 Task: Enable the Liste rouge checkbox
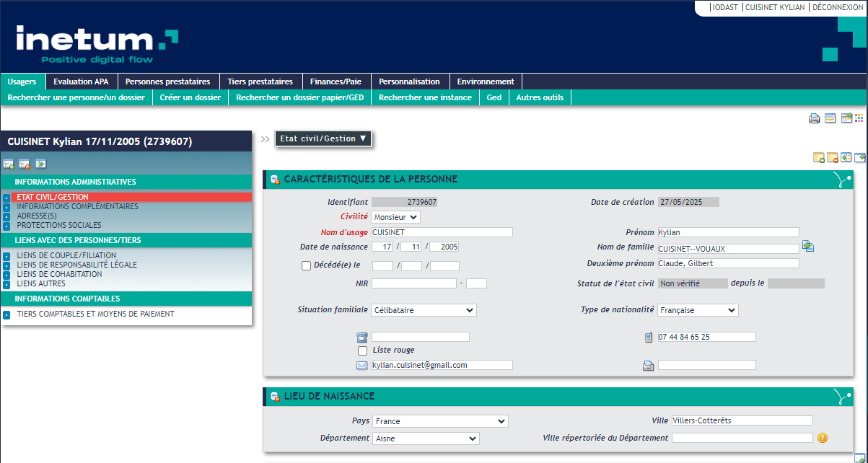point(363,350)
